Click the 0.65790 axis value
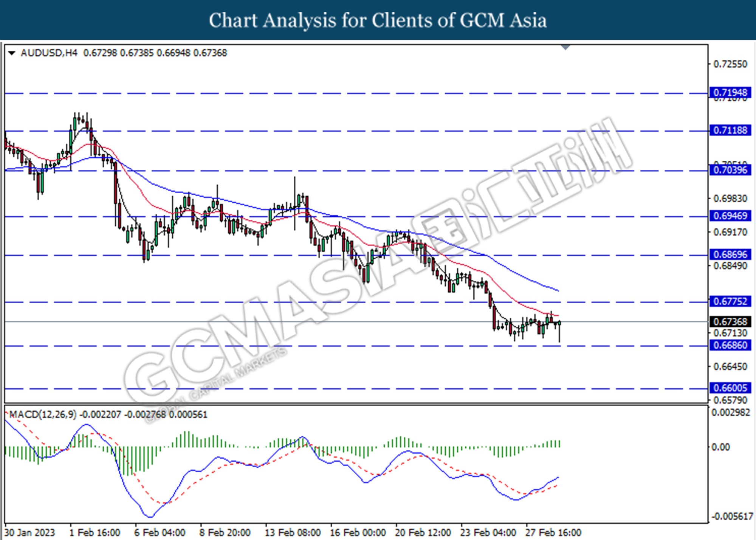The height and width of the screenshot is (540, 756). click(x=730, y=400)
